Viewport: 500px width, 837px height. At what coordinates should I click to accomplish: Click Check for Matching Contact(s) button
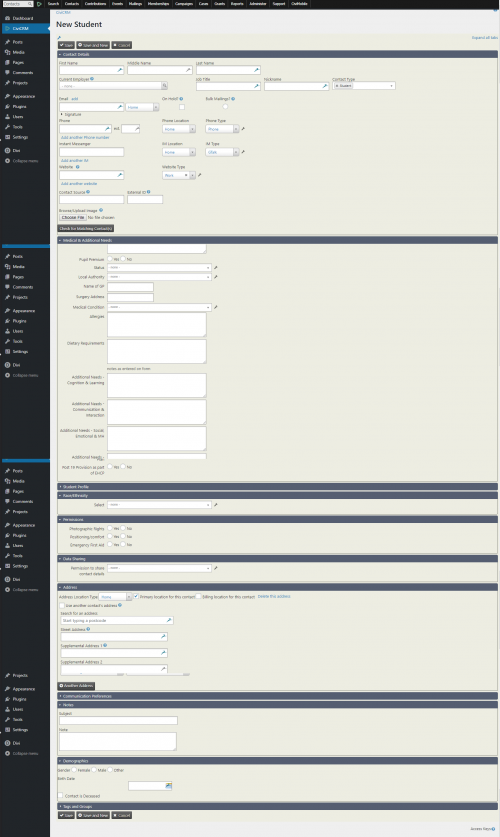point(86,228)
